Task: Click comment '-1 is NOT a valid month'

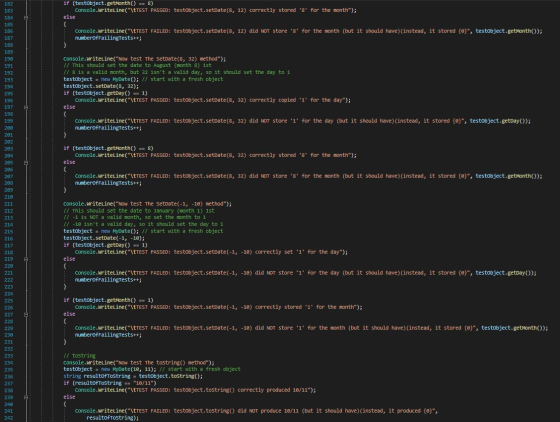Action: click(x=134, y=217)
